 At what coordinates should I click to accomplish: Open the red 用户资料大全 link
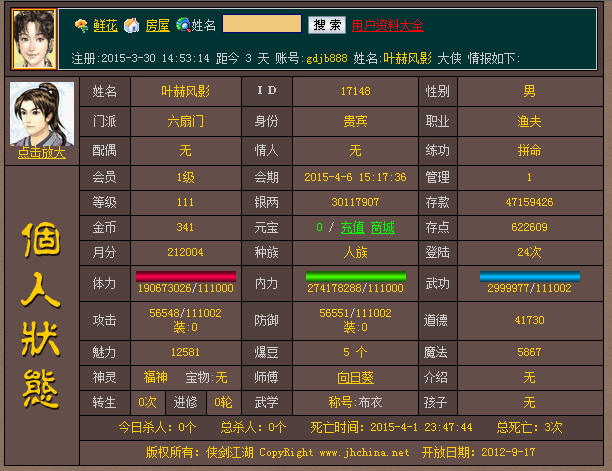click(x=388, y=26)
